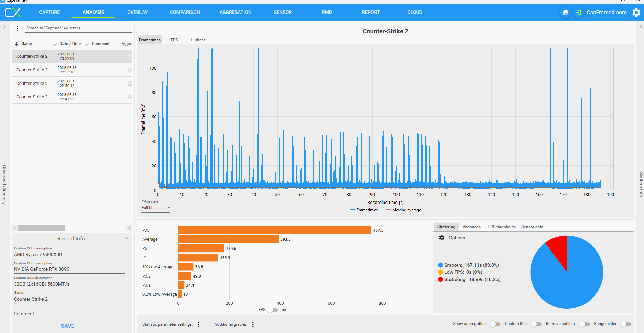Open Sensor data tab

pos(532,227)
